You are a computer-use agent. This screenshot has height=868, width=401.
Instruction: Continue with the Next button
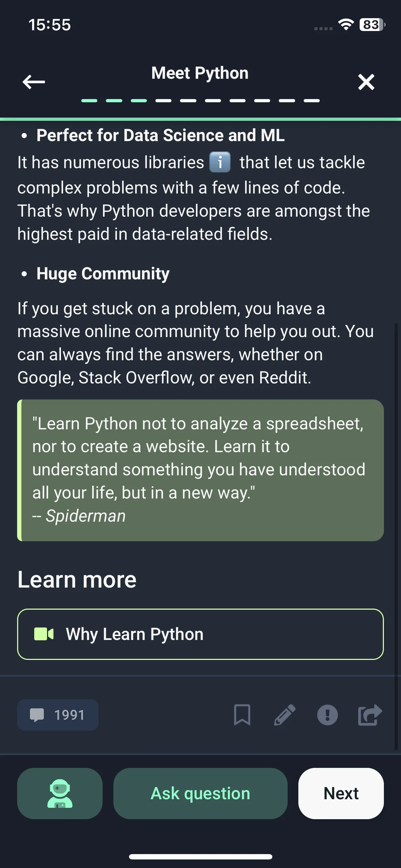pyautogui.click(x=341, y=793)
